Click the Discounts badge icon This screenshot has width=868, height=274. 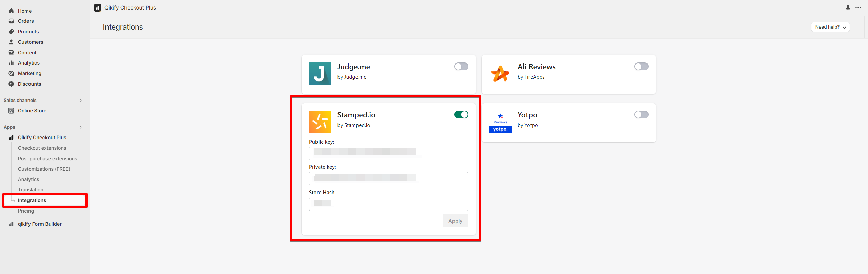coord(11,84)
